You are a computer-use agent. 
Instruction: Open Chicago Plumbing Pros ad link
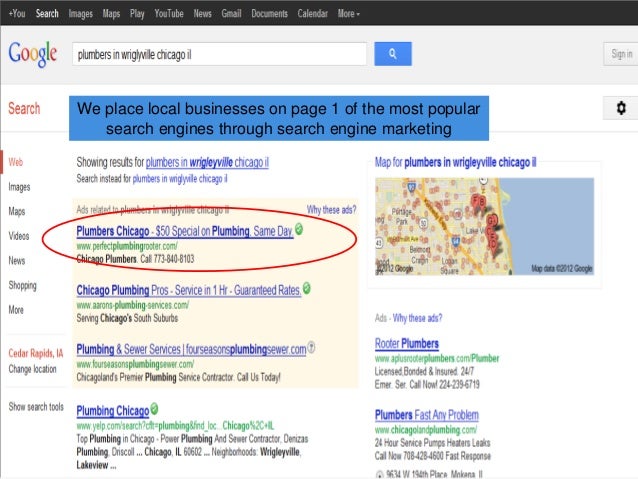(x=189, y=290)
